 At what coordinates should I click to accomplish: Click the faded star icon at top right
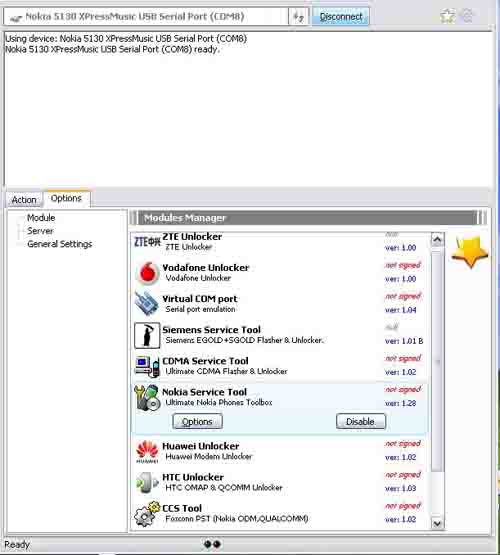447,16
